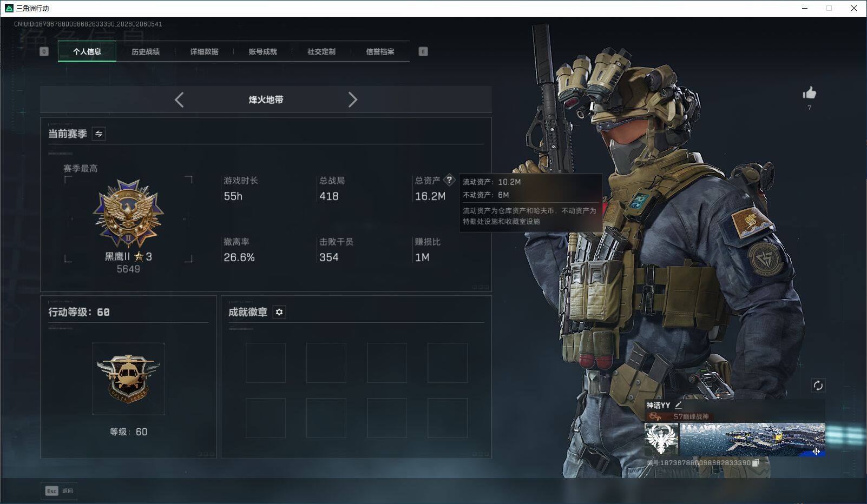Go to previous game mode with left arrow

pos(179,100)
